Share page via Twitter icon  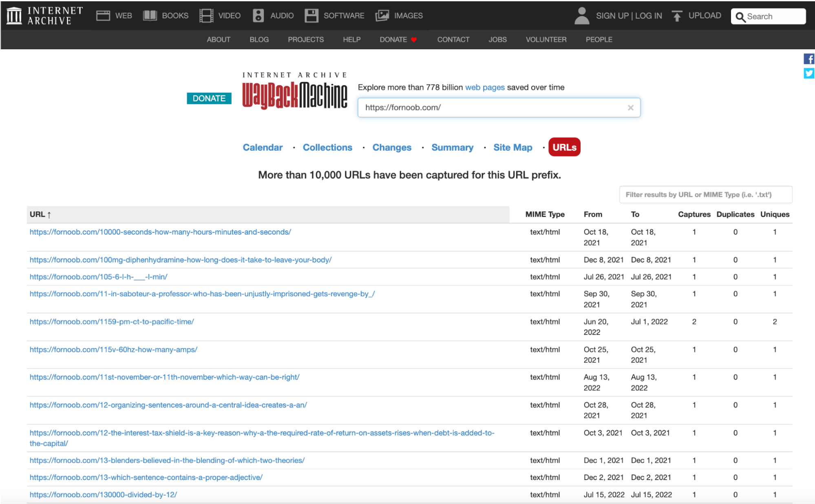(x=809, y=73)
